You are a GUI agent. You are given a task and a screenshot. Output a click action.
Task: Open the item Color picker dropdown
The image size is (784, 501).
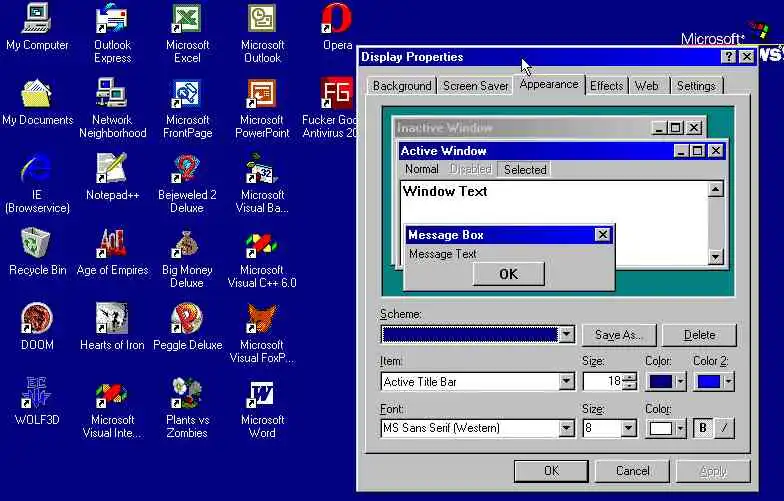(x=680, y=382)
